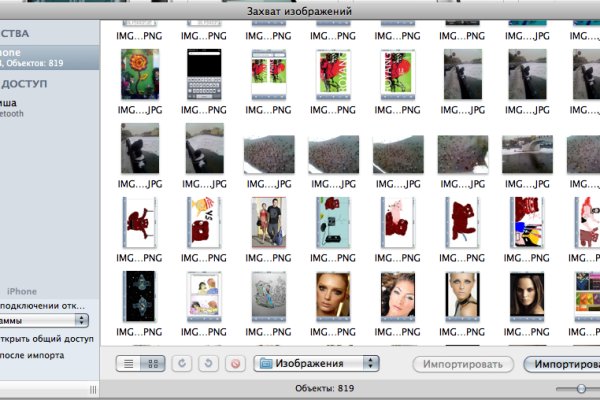Rotate selected image clockwise

211,363
